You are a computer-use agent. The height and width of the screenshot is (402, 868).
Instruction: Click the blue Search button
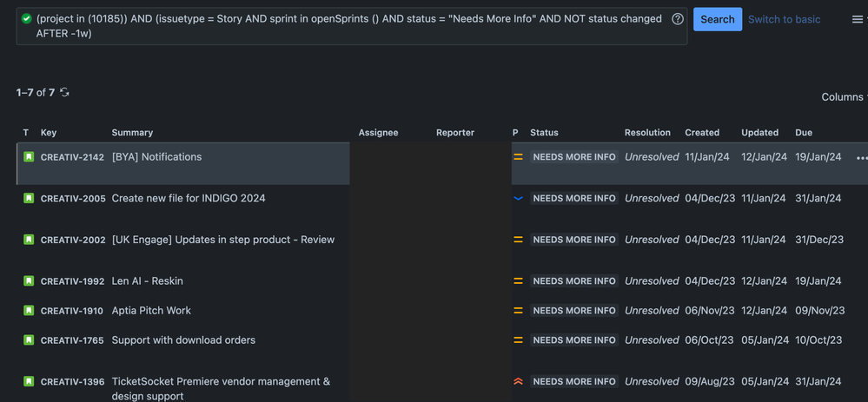718,19
